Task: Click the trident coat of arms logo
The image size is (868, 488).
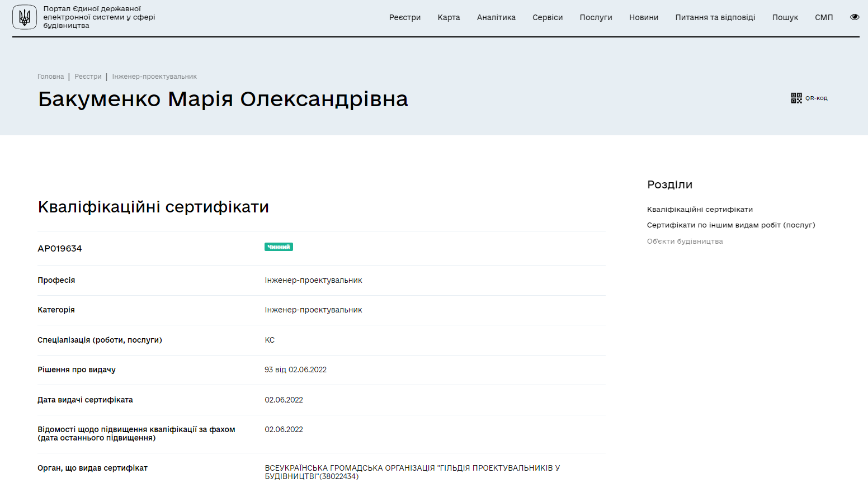Action: pyautogui.click(x=25, y=17)
